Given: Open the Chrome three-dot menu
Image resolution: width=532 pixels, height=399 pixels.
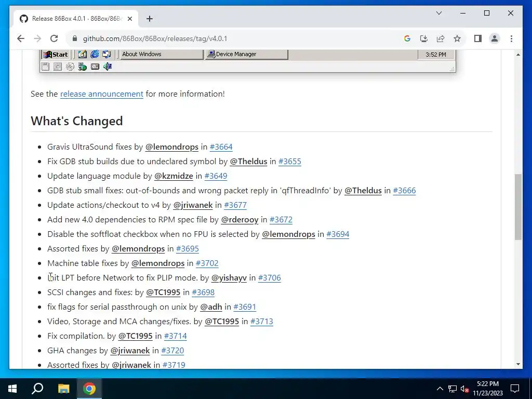Looking at the screenshot, I should point(511,38).
